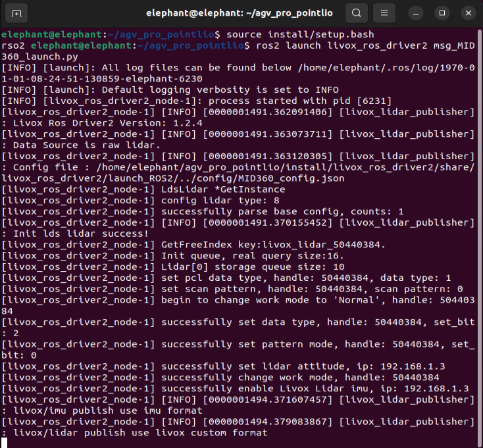Click the 'LdsLidar *GetInstance' text
The height and width of the screenshot is (448, 483).
pyautogui.click(x=223, y=189)
